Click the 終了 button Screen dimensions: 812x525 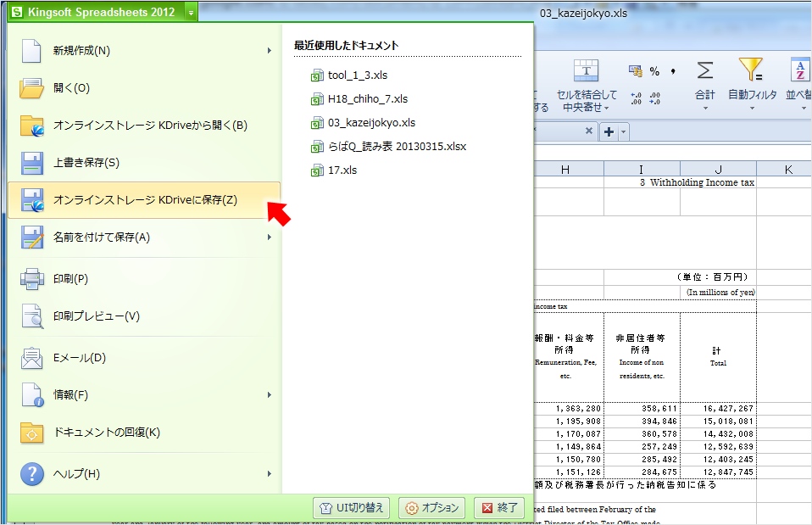499,508
